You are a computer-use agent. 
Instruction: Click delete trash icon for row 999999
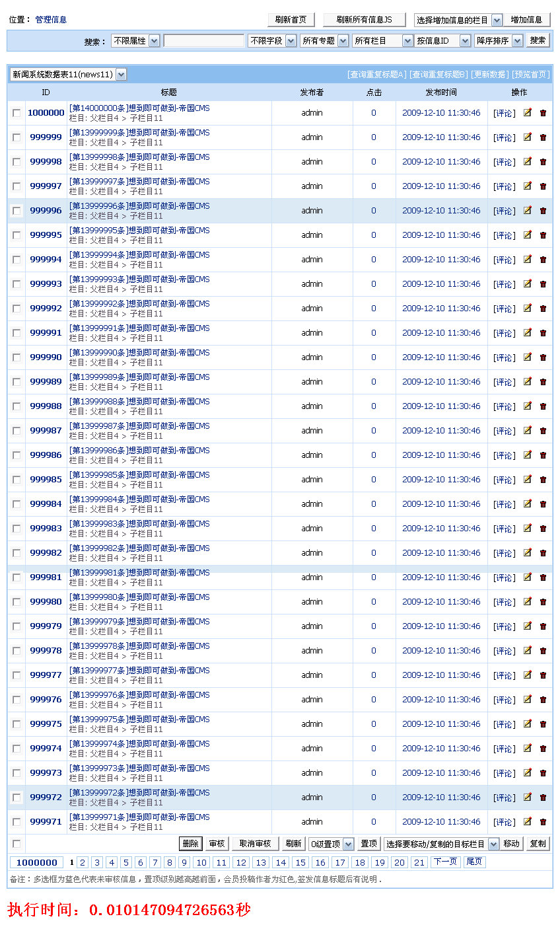click(x=543, y=137)
